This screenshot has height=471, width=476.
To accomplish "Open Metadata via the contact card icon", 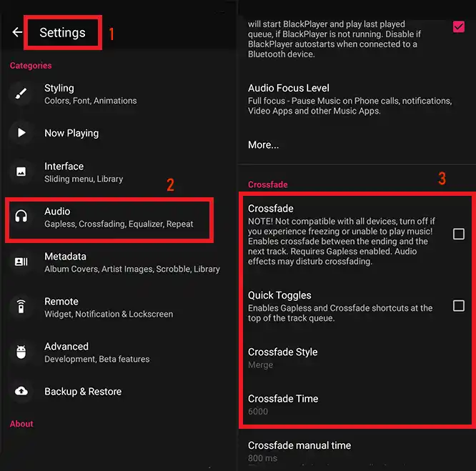I will (21, 262).
